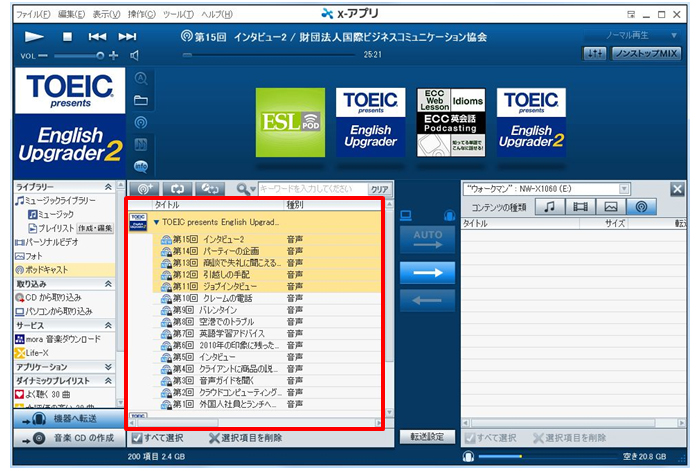Select the video film content type

pos(580,207)
